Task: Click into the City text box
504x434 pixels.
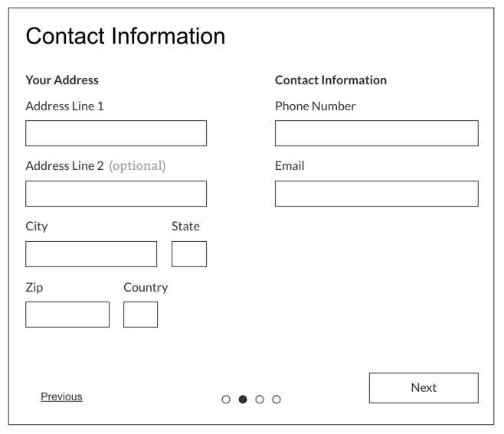Action: coord(91,254)
